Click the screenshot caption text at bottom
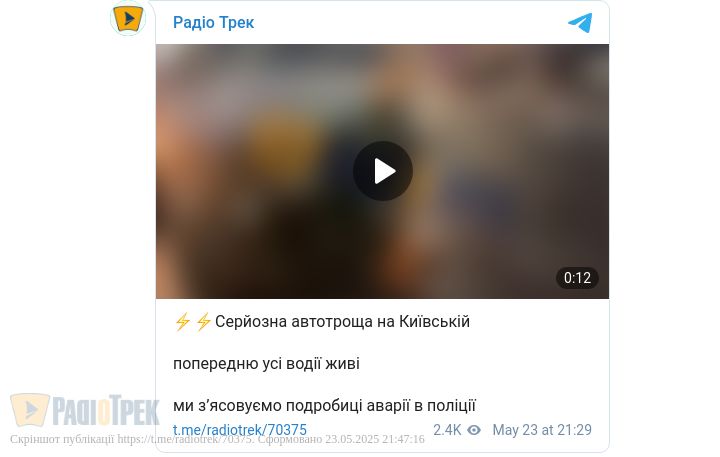720x457 pixels. 217,440
